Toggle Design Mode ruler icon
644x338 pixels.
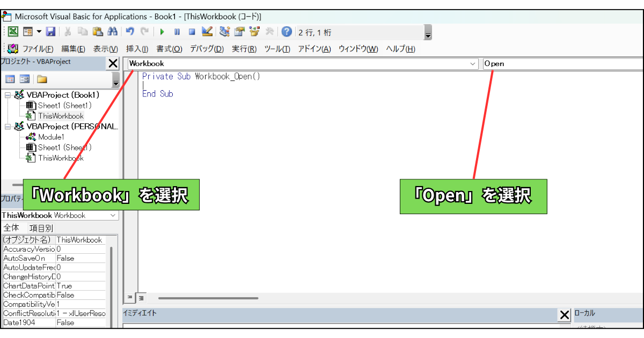(207, 32)
